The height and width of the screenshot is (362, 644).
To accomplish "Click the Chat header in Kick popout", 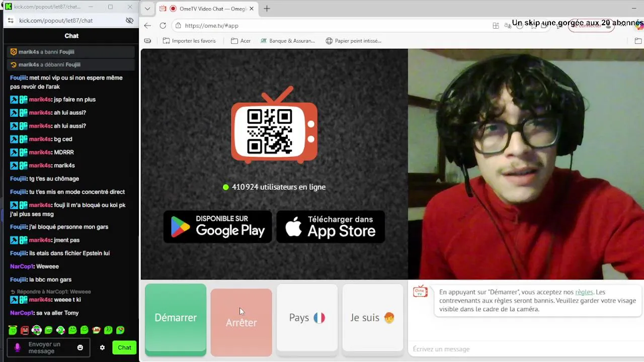I will coord(71,36).
